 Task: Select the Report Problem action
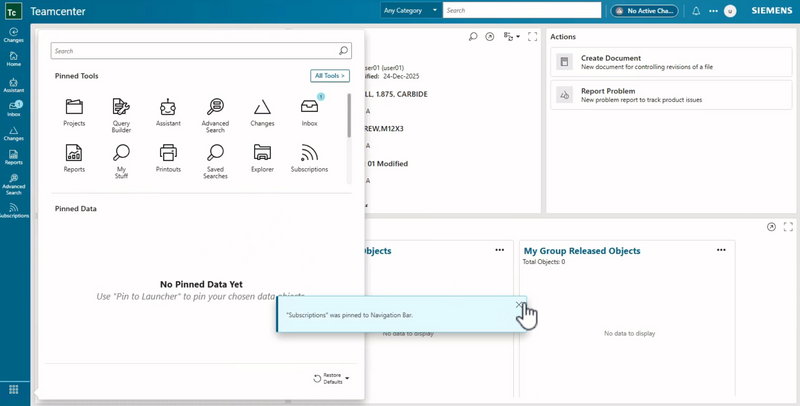pyautogui.click(x=671, y=95)
